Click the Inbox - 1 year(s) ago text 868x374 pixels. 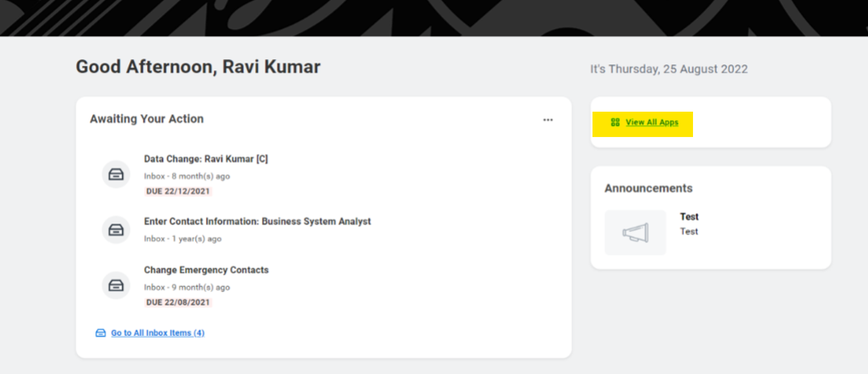click(183, 239)
